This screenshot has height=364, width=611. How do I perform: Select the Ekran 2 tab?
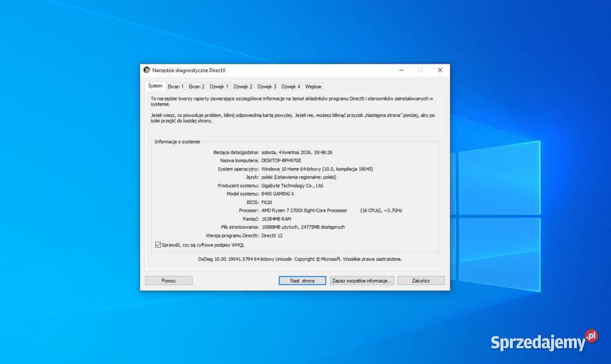tap(197, 87)
